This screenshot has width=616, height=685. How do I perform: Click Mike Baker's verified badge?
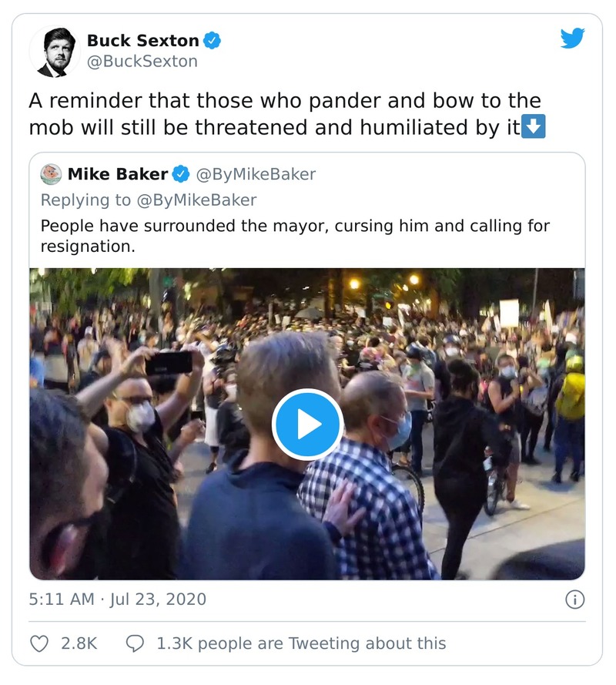[182, 174]
